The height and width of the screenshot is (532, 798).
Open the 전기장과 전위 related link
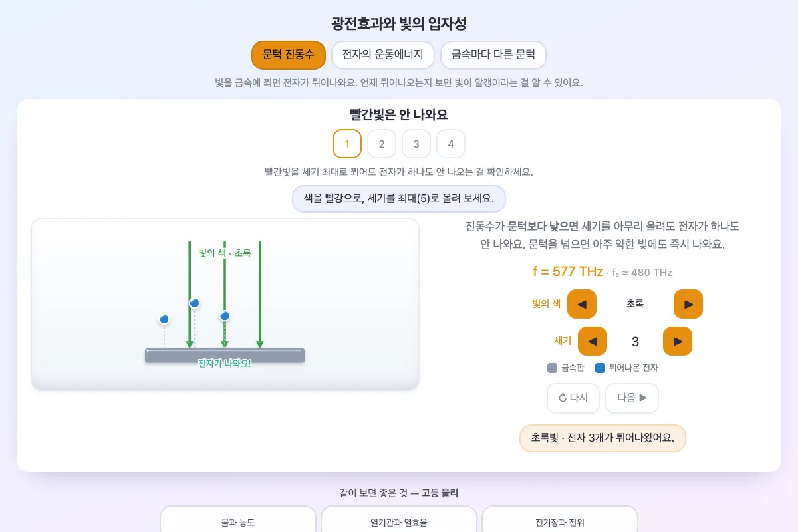(x=560, y=519)
